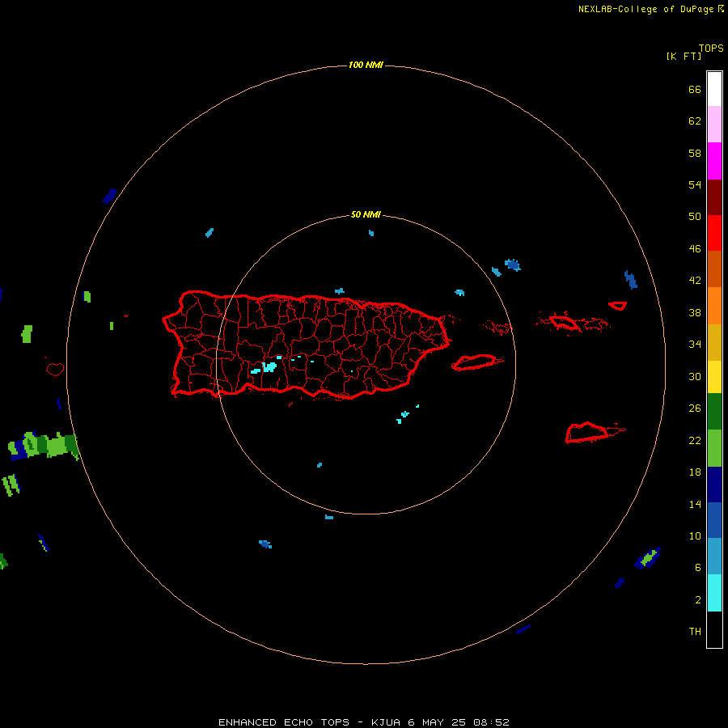Click the legend value 18
Screen dimensions: 728x728
click(695, 472)
